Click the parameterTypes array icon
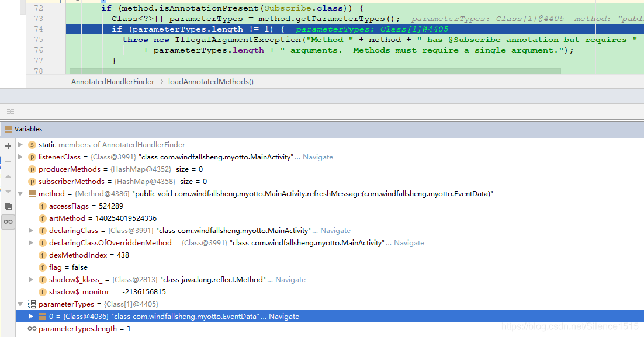This screenshot has width=644, height=337. 32,304
